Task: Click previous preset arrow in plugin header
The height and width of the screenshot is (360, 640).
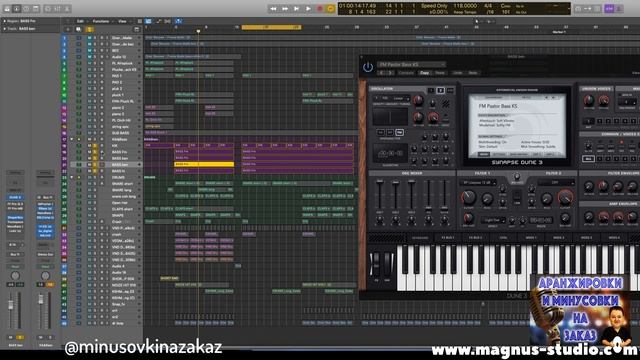Action: coord(382,73)
